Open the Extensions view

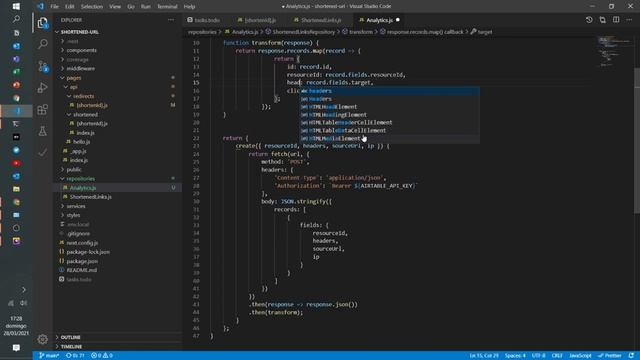click(x=42, y=109)
